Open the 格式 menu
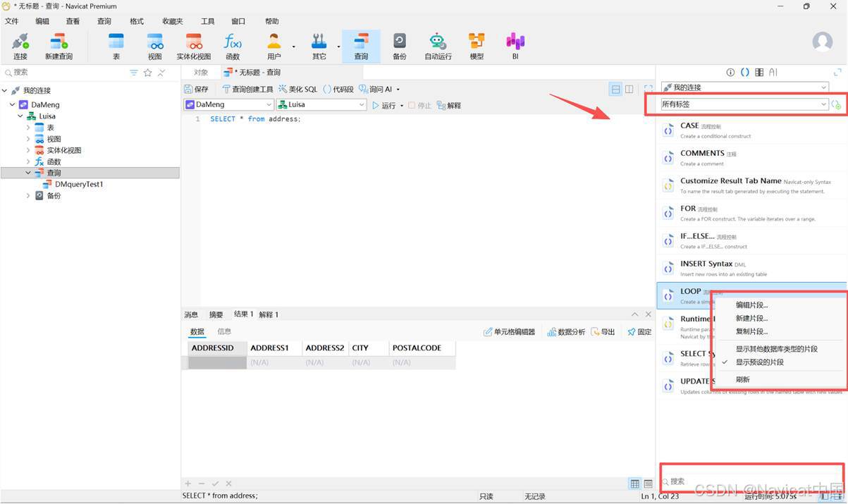Screen dimensions: 848x504 [137, 21]
